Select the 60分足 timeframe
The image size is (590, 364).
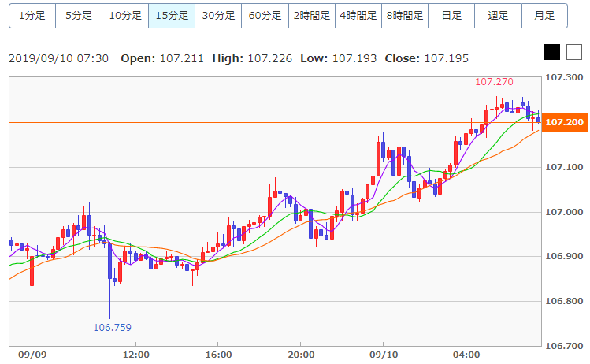(x=265, y=16)
